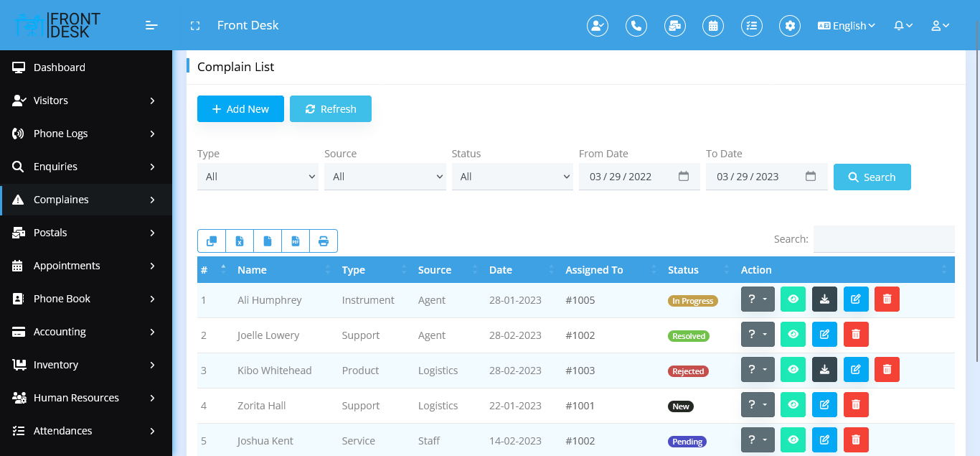The width and height of the screenshot is (980, 456).
Task: Open the Status filter dropdown
Action: 512,177
